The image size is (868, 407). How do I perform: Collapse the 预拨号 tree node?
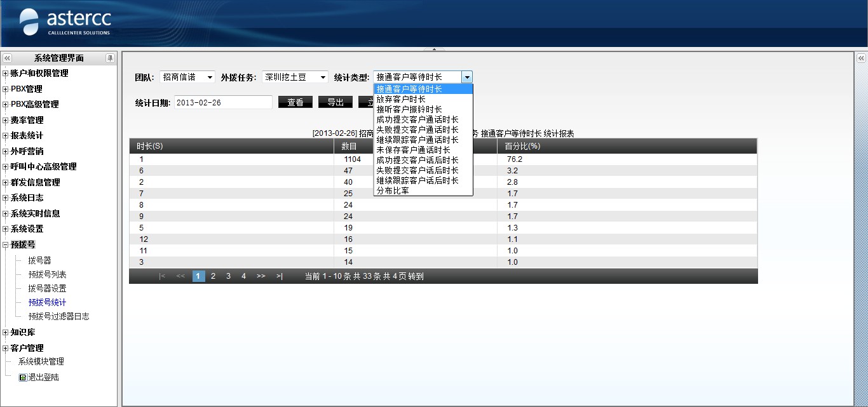click(6, 245)
